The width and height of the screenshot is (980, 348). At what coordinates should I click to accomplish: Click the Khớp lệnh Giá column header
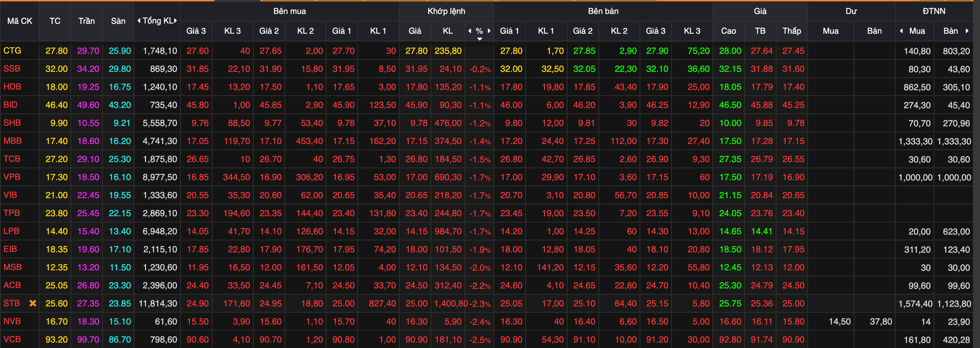click(x=415, y=31)
